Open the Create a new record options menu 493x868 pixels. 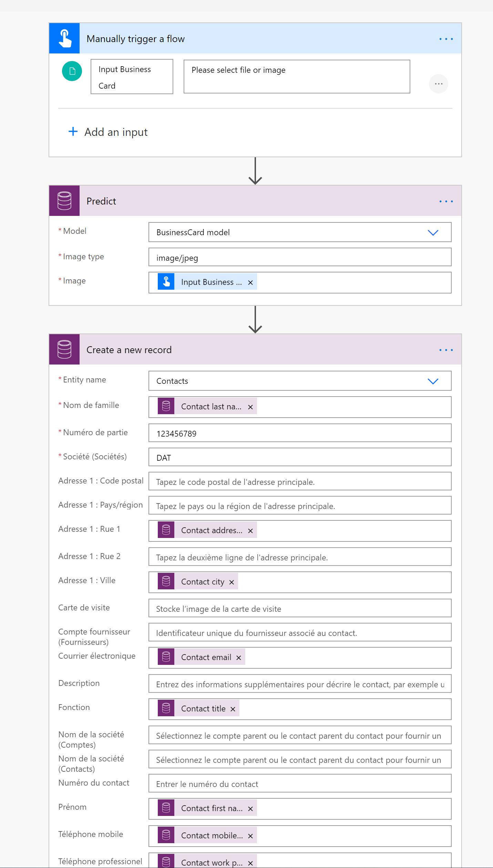(x=446, y=350)
